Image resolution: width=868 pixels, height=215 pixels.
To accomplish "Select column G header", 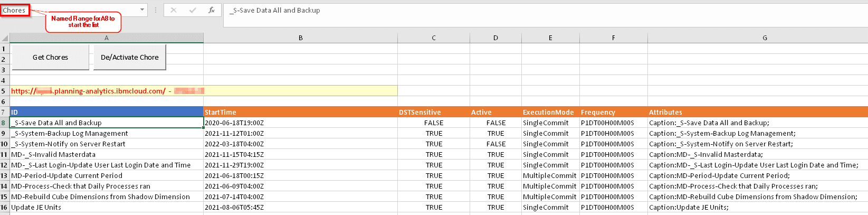I will [765, 38].
